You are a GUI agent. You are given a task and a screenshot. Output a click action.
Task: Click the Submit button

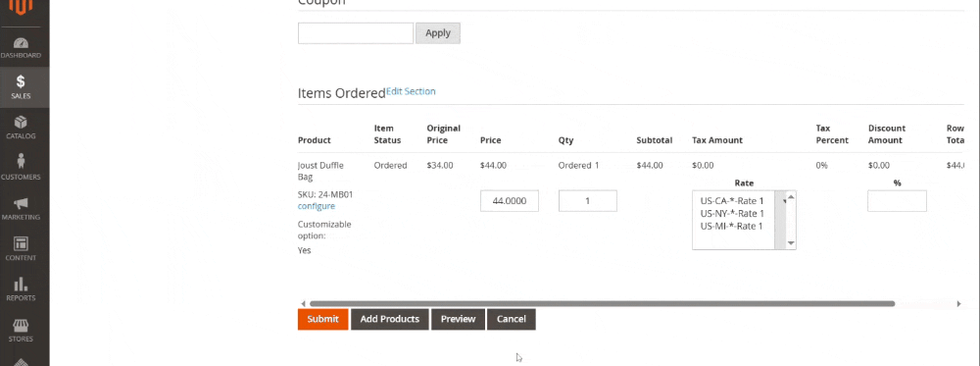(322, 319)
